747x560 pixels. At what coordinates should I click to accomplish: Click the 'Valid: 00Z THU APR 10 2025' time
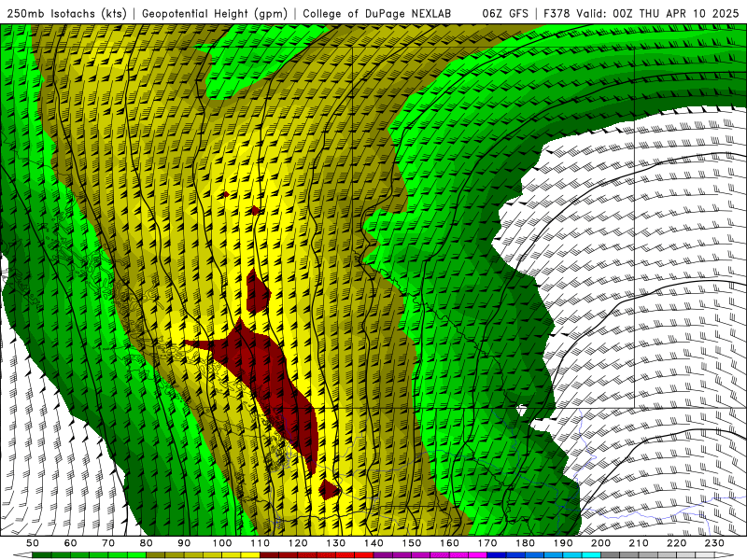click(x=657, y=13)
